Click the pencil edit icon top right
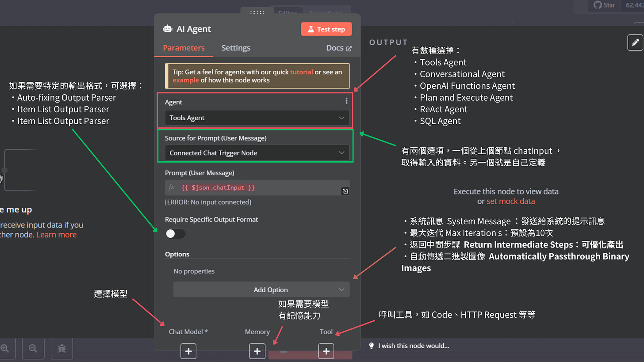The image size is (644, 362). [635, 42]
